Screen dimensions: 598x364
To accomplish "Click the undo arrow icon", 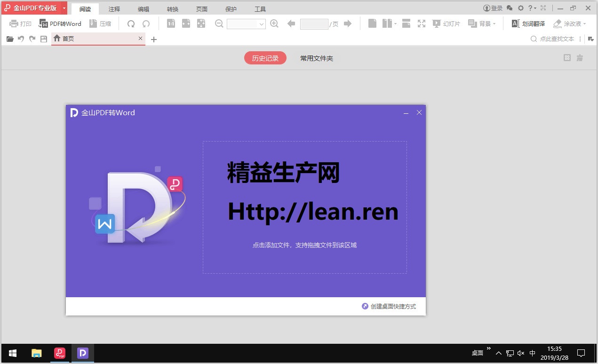I will pyautogui.click(x=21, y=39).
